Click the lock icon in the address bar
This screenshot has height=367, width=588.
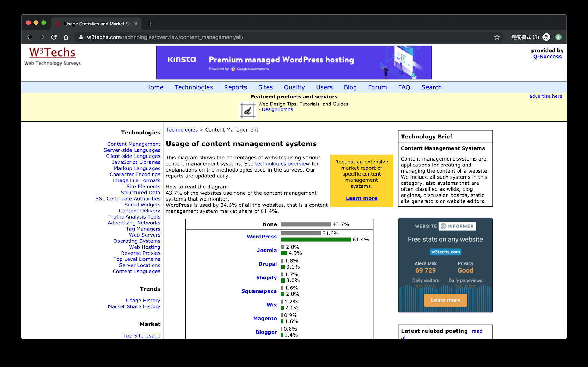81,37
